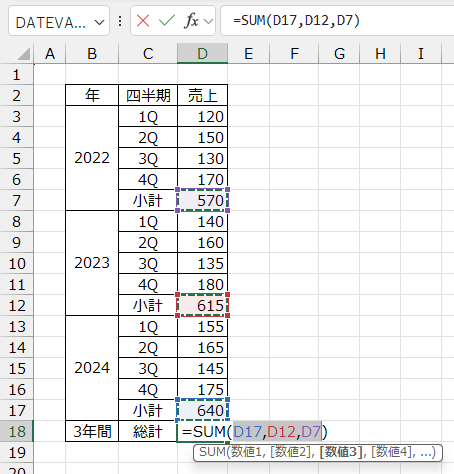Click sales value 160 cell
454x474 pixels.
pos(203,242)
